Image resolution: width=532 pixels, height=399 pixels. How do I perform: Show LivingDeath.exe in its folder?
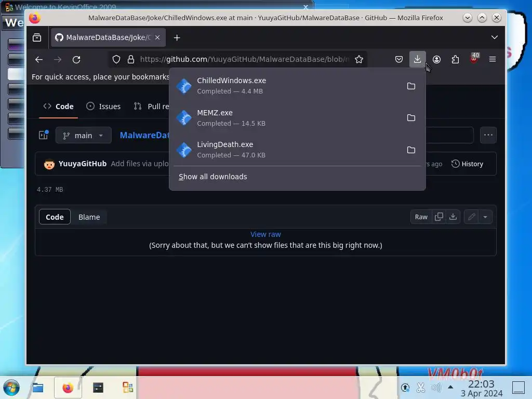(x=411, y=150)
